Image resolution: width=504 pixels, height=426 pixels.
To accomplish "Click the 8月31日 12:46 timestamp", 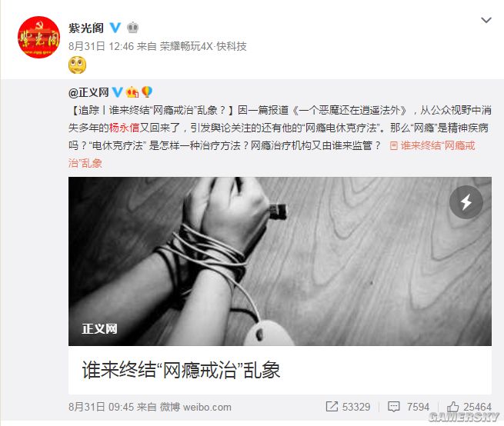I will [101, 47].
